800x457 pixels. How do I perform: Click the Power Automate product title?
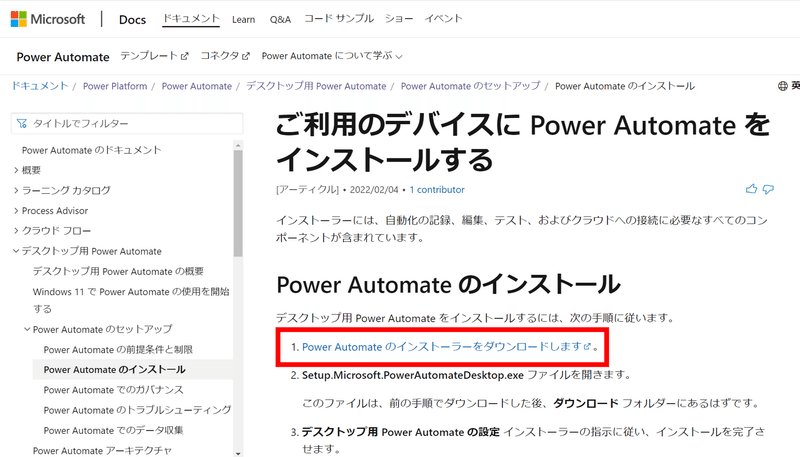click(63, 57)
